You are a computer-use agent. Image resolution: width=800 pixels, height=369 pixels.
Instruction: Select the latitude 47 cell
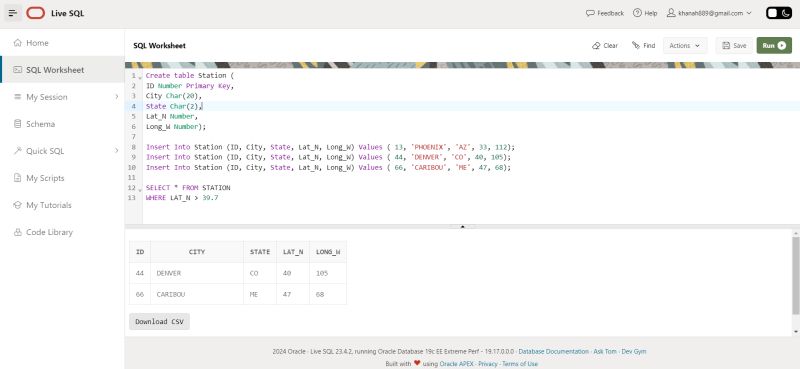click(x=293, y=294)
